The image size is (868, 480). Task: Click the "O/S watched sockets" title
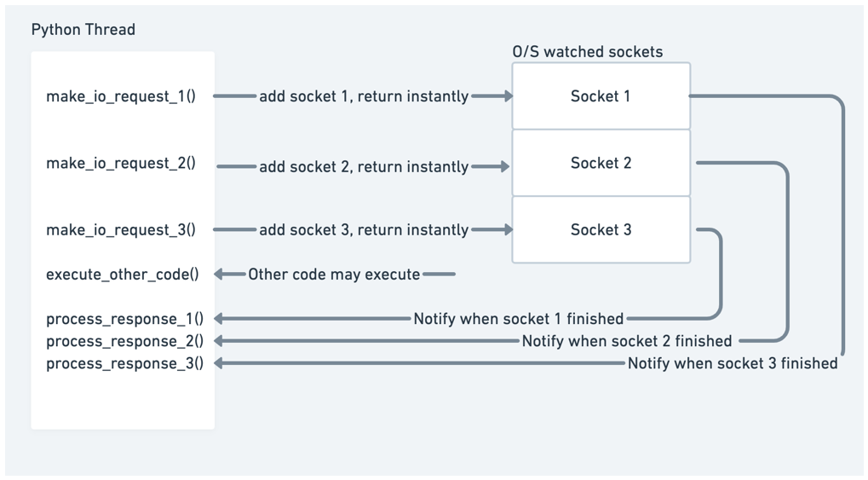[587, 52]
